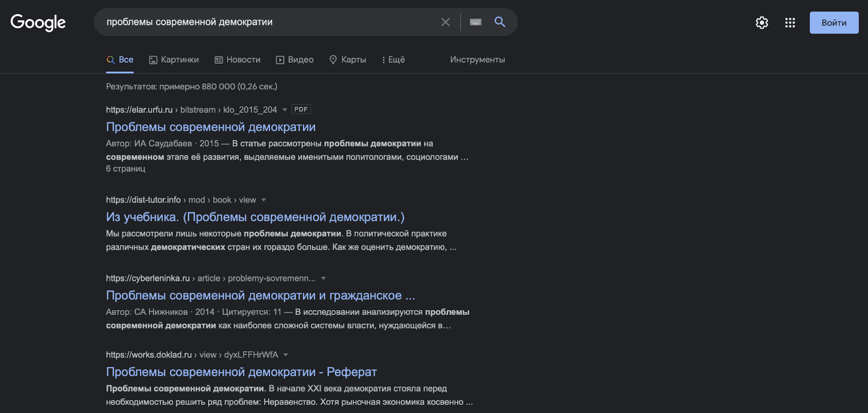868x413 pixels.
Task: Expand dropdown arrow beside cyberleninka.ru result
Action: click(323, 279)
